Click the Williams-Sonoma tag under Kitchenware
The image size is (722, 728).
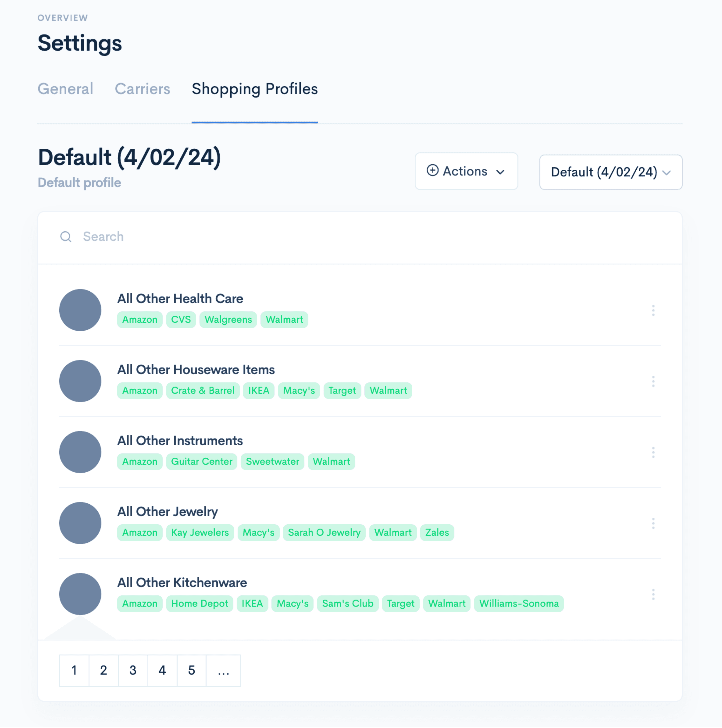[x=518, y=603]
